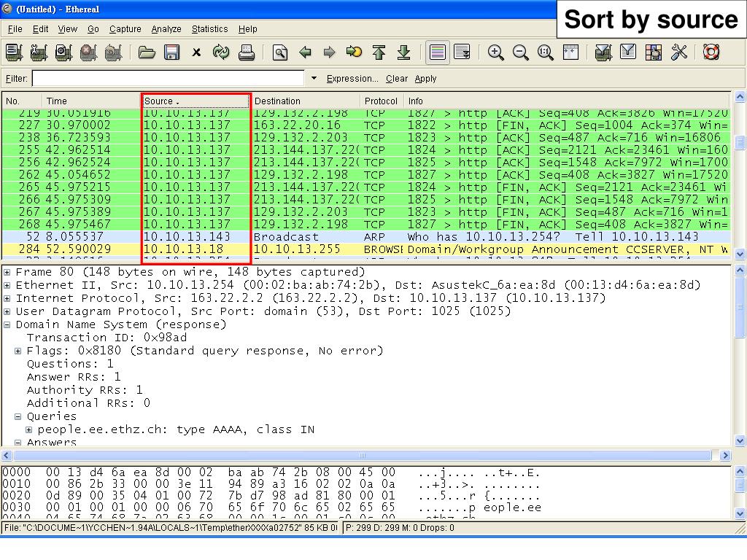Open the filter history dropdown arrow

click(314, 78)
